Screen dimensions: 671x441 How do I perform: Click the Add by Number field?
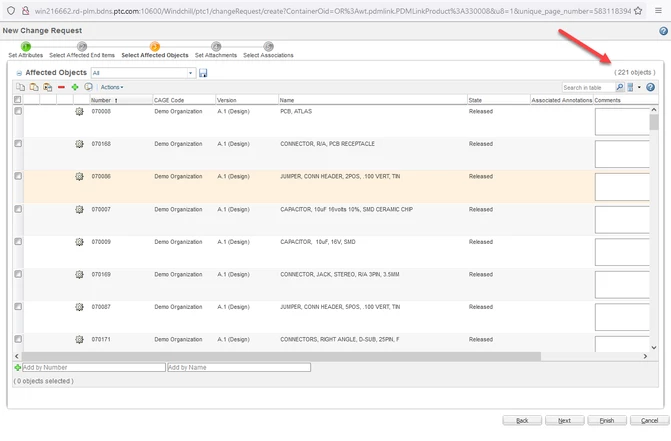[x=94, y=367]
